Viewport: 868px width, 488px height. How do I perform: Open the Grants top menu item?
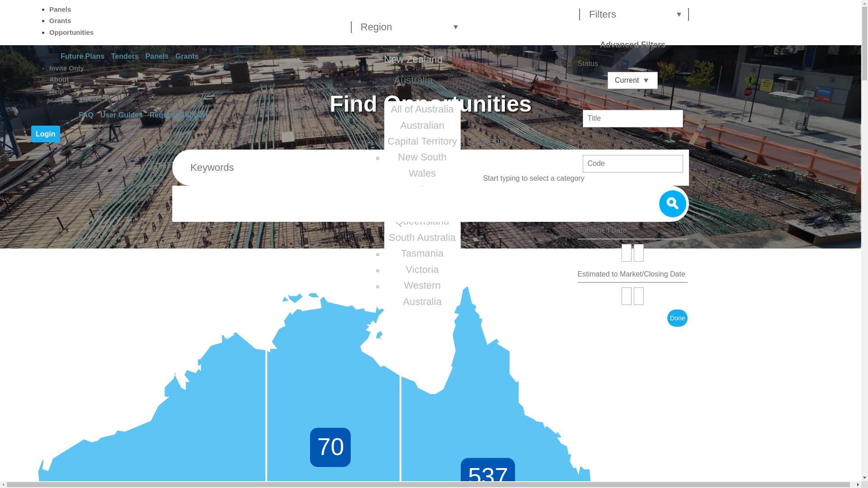tap(60, 20)
